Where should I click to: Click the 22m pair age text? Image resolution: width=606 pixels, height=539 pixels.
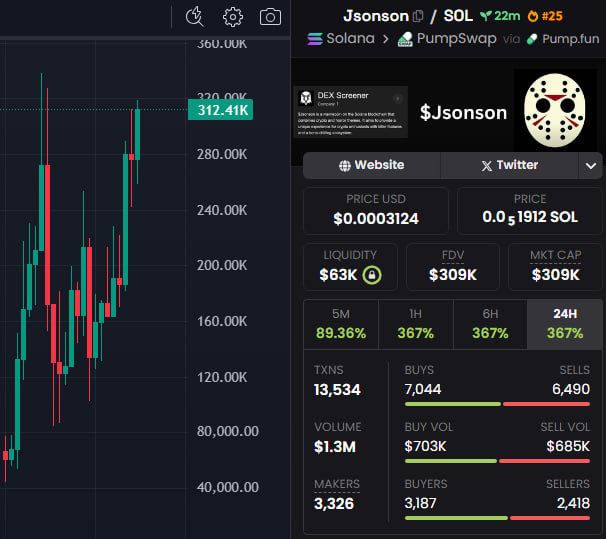pos(507,16)
